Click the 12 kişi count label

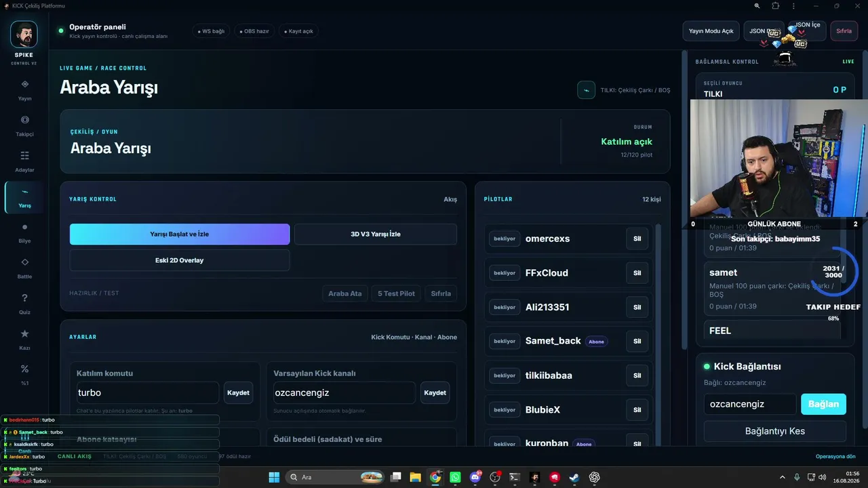coord(652,199)
